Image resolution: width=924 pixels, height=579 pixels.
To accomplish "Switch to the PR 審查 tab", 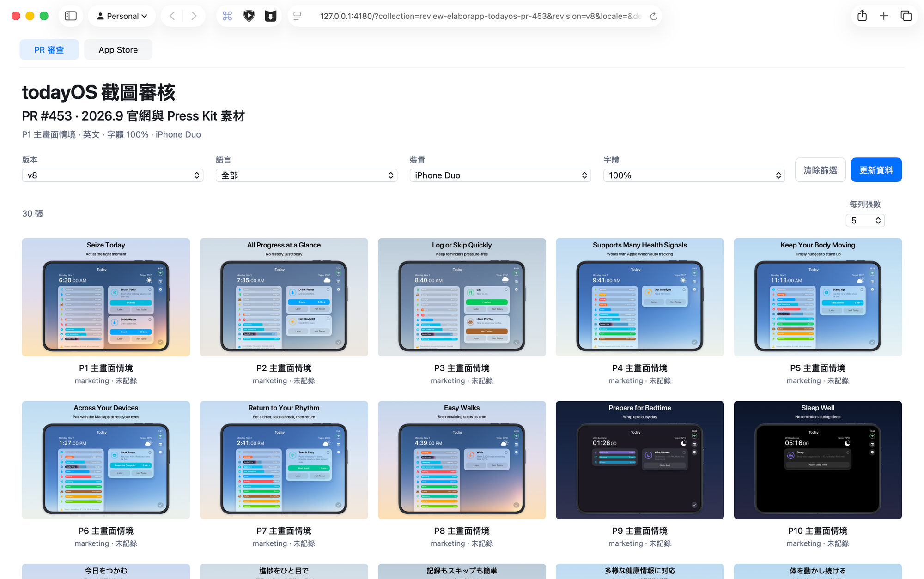I will click(49, 50).
